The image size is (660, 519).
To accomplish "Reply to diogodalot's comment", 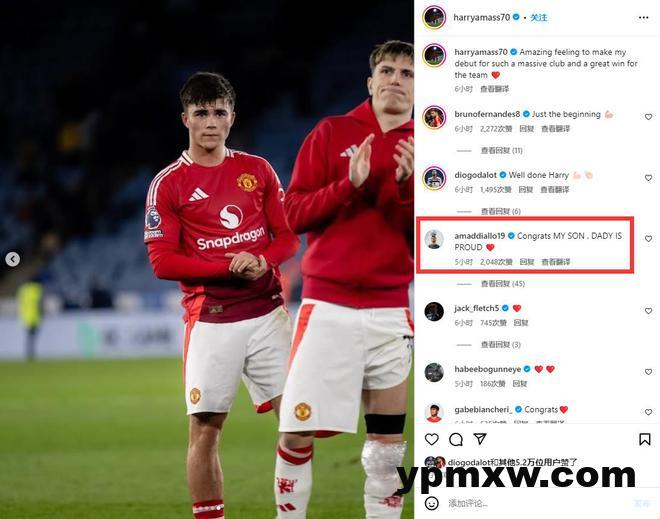I will tap(526, 190).
